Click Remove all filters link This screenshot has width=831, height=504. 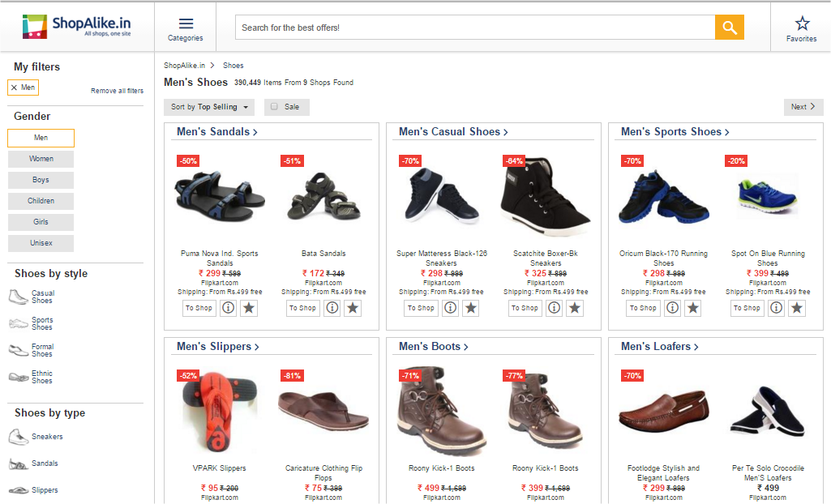pyautogui.click(x=117, y=91)
